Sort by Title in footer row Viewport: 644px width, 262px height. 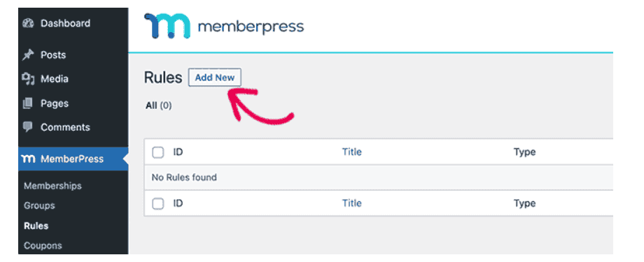[352, 203]
